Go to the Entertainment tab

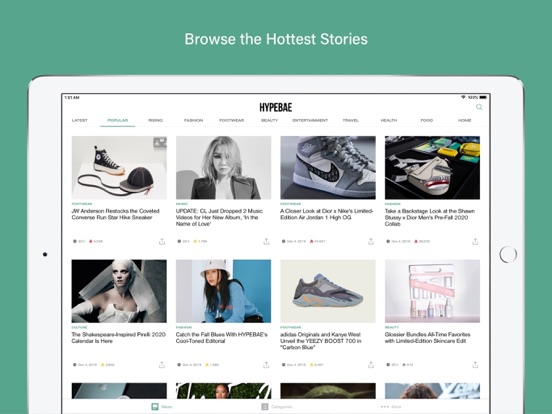click(x=310, y=120)
